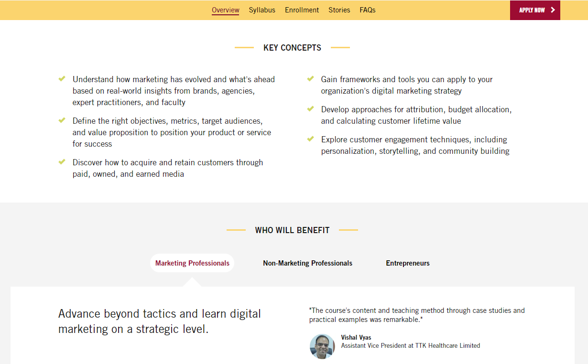Open the Syllabus section

262,10
